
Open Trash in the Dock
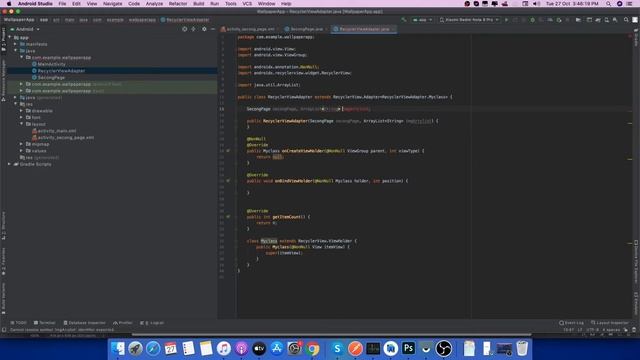tap(522, 349)
